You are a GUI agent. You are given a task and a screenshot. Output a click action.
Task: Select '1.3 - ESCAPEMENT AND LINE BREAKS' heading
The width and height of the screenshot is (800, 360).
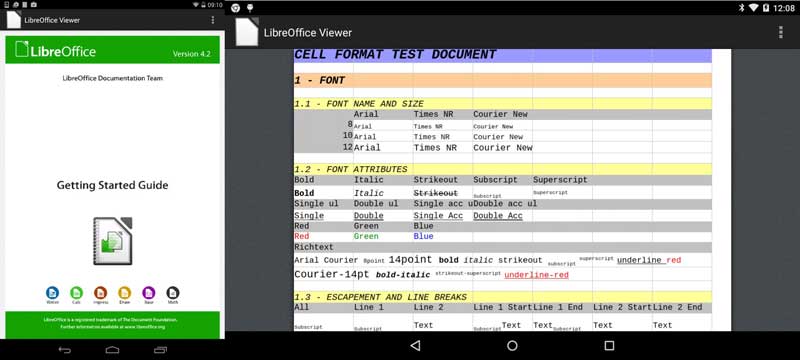[503, 297]
